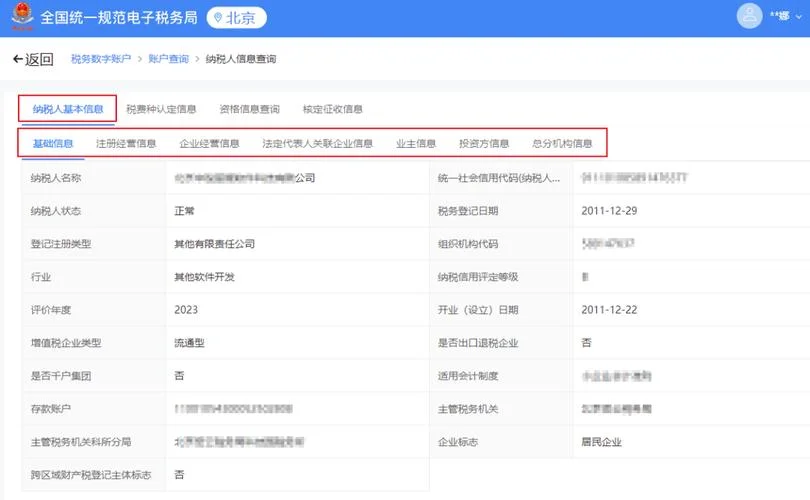This screenshot has width=810, height=500.
Task: Click the 企业标志 value 居民企业
Action: (601, 442)
